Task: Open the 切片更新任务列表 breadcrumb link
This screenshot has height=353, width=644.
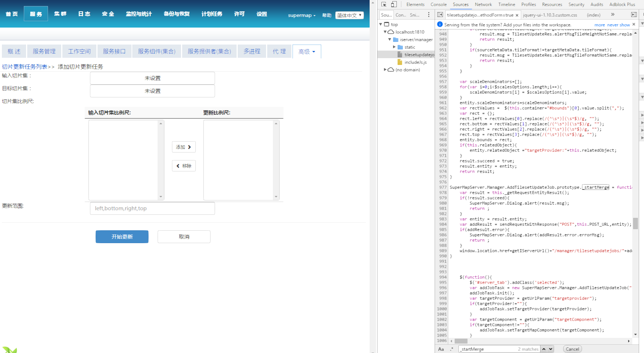Action: click(x=25, y=67)
